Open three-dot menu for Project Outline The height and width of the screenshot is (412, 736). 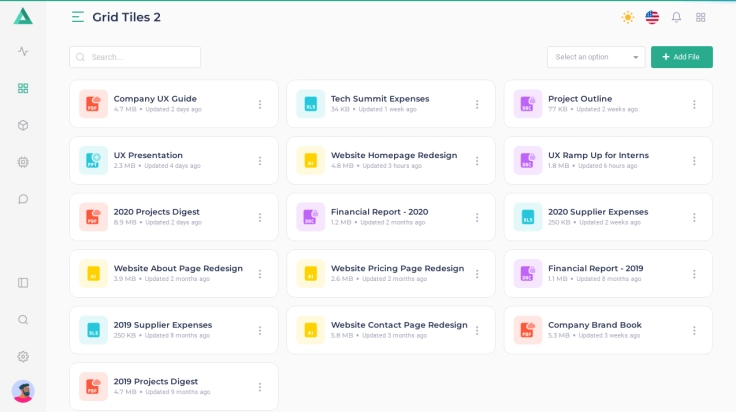point(694,104)
